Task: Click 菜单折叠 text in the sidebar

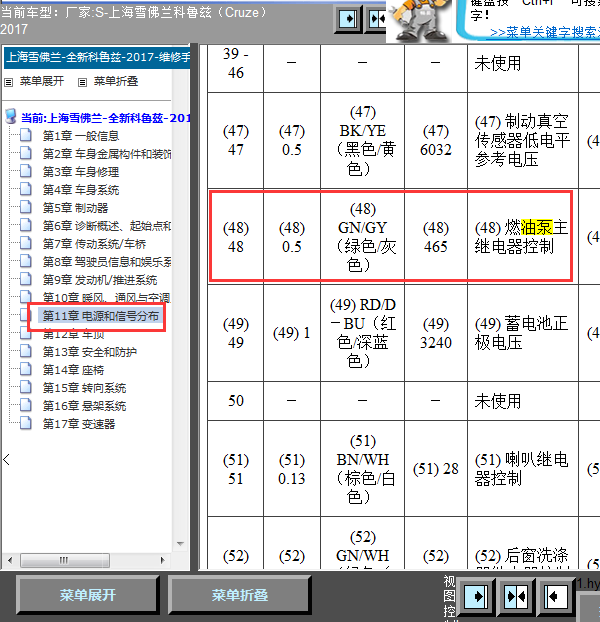Action: coord(116,81)
